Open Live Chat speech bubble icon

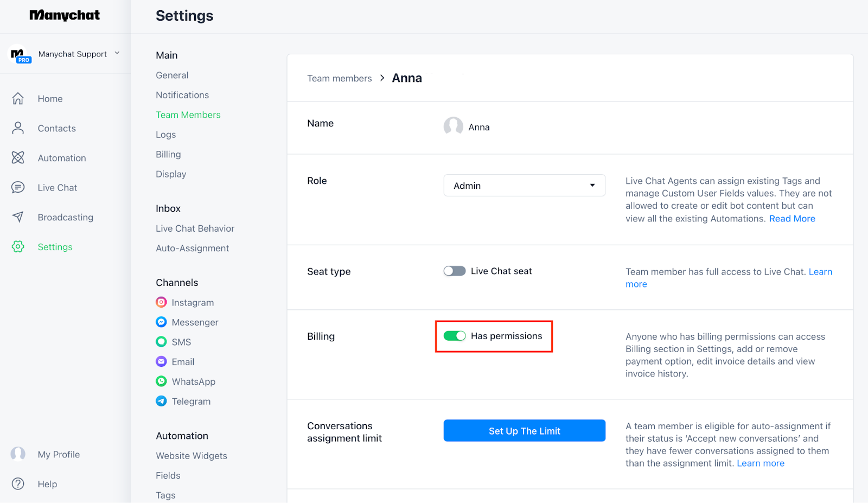click(18, 187)
